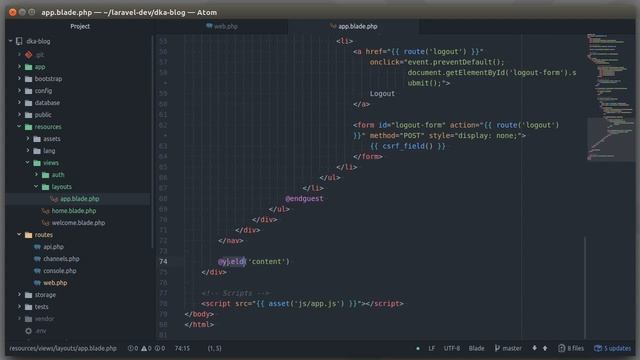This screenshot has width=640, height=360.
Task: Click the views folder icon
Action: click(37, 163)
